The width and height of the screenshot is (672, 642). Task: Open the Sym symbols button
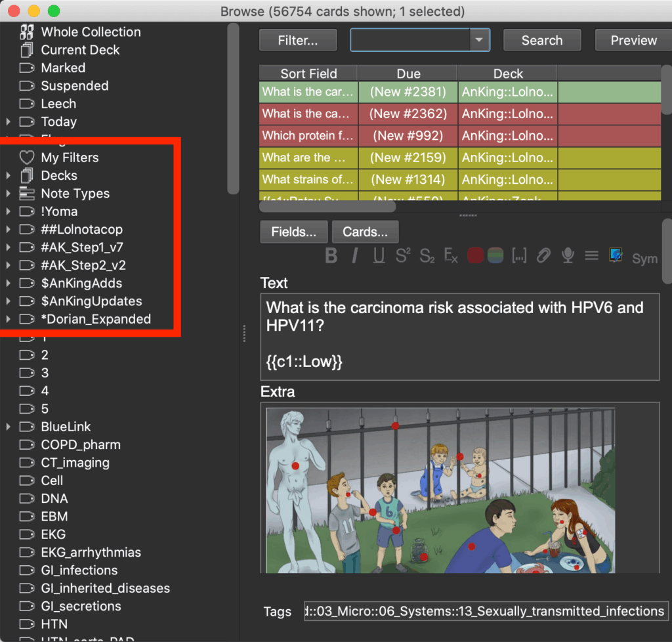click(x=644, y=259)
